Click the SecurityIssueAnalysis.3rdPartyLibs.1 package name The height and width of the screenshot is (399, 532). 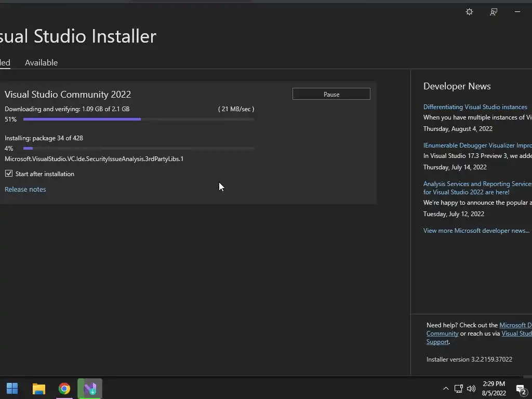pyautogui.click(x=94, y=159)
